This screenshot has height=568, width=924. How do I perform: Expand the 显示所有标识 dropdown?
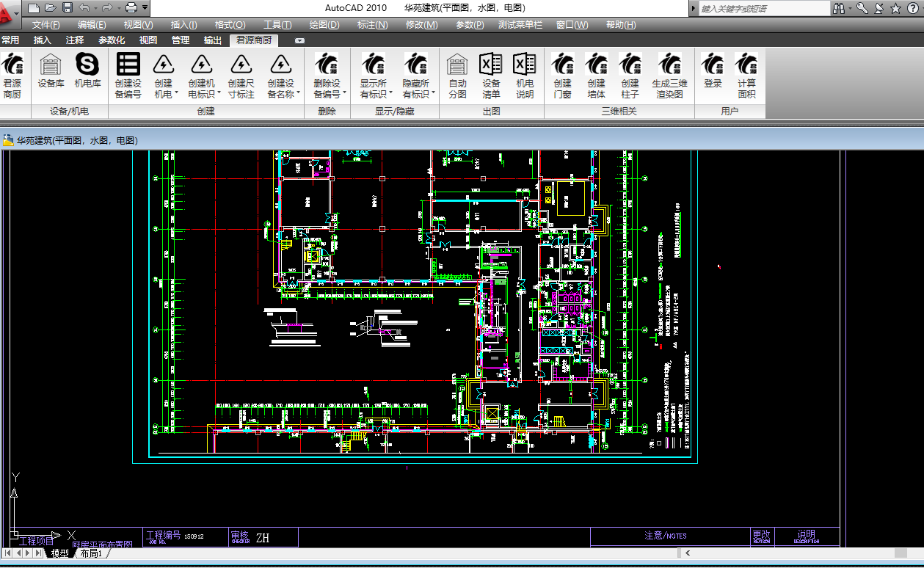coord(390,94)
